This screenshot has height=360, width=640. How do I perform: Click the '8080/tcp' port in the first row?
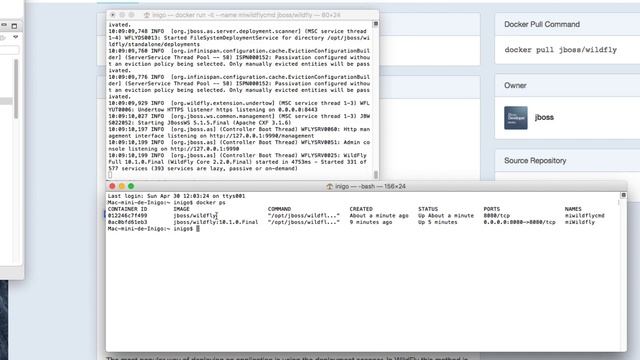(496, 216)
